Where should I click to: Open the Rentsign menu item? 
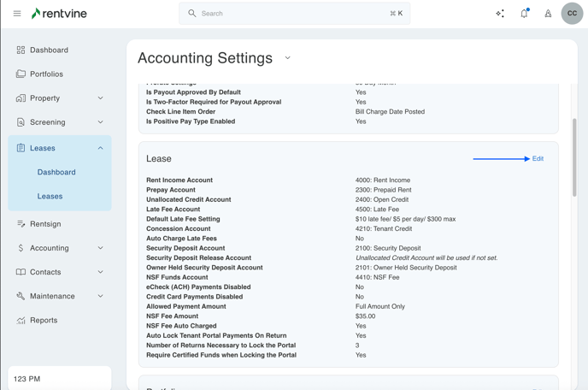click(x=45, y=224)
